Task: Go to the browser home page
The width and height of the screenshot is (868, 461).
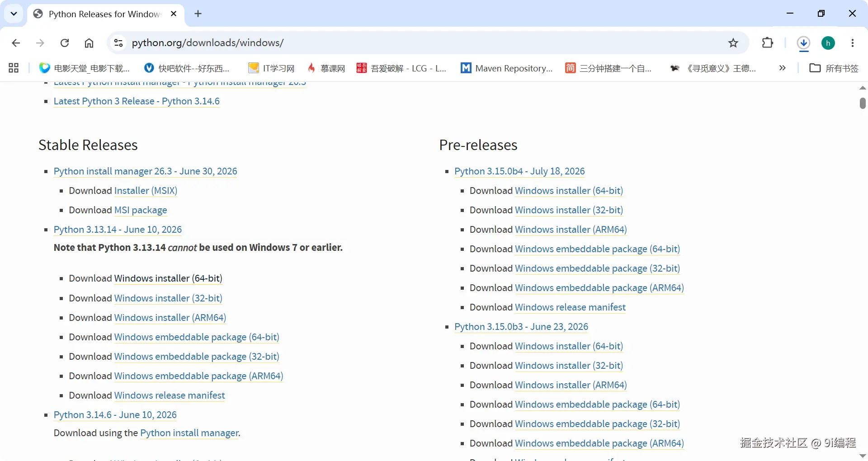Action: pos(89,43)
